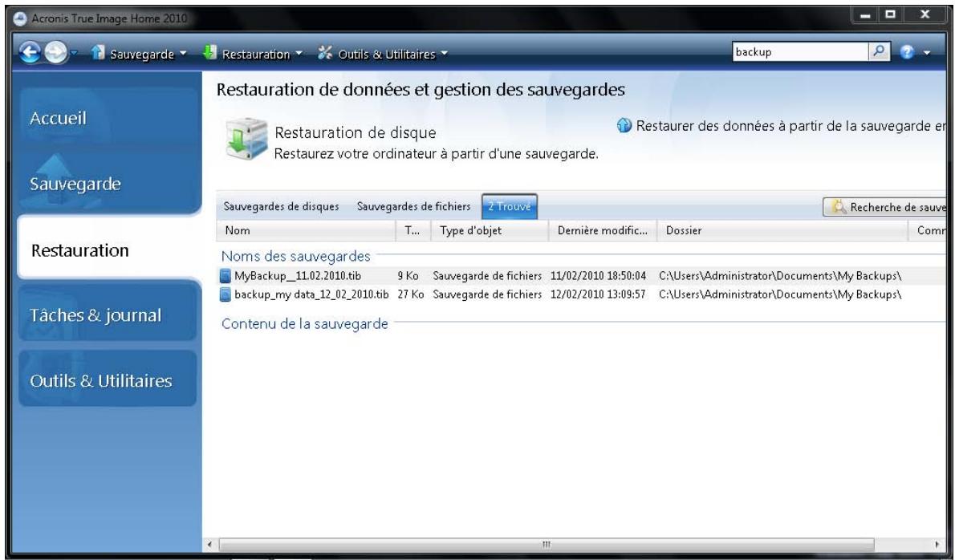The width and height of the screenshot is (955, 560).
Task: Select MyBackup__11.02.2010.tib row
Action: [581, 276]
